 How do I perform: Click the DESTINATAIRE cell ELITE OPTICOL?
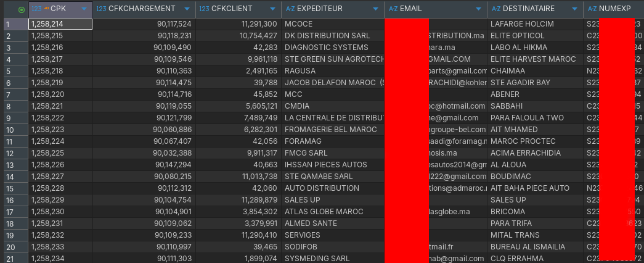pos(535,36)
